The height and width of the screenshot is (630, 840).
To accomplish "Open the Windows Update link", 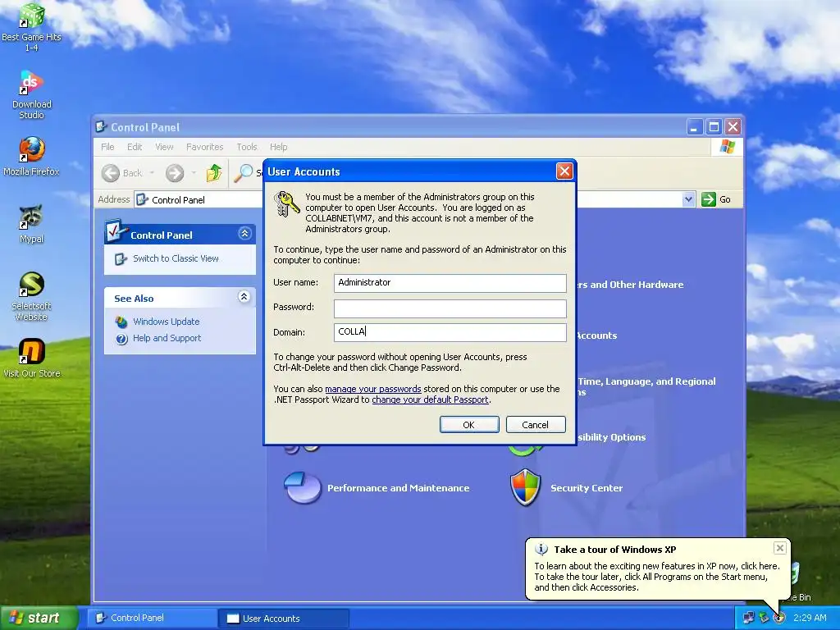I will click(x=166, y=322).
